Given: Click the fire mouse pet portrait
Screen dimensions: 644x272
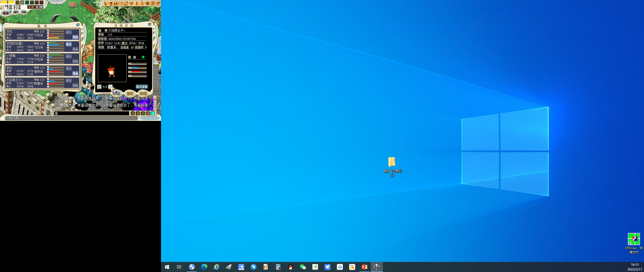Looking at the screenshot, I should pos(112,68).
